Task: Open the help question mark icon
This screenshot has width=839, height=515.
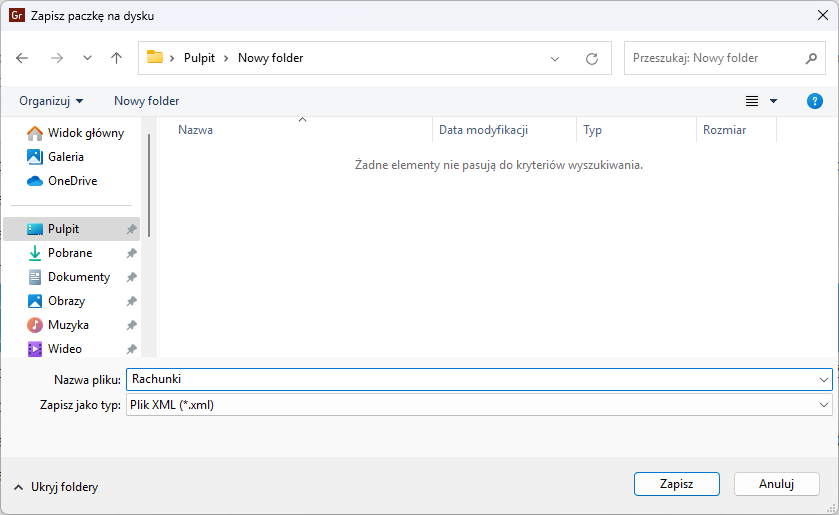Action: pos(814,101)
